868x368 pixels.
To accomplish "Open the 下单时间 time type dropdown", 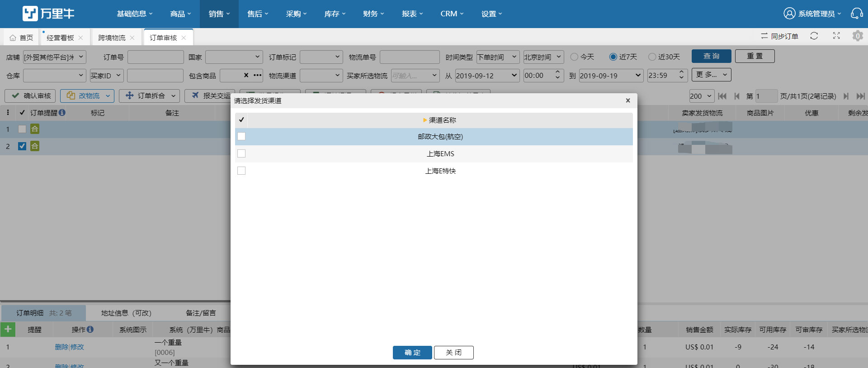I will tap(498, 57).
